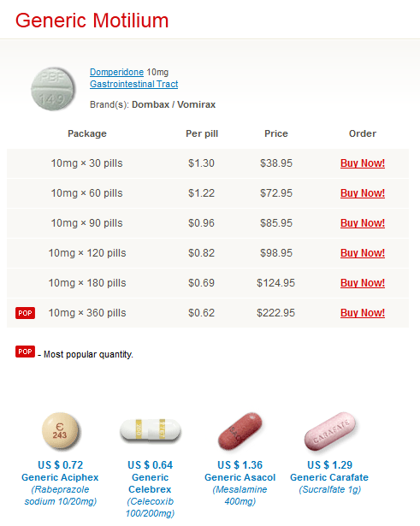This screenshot has width=420, height=526.
Task: Open the Domperidone ingredient link
Action: tap(116, 72)
